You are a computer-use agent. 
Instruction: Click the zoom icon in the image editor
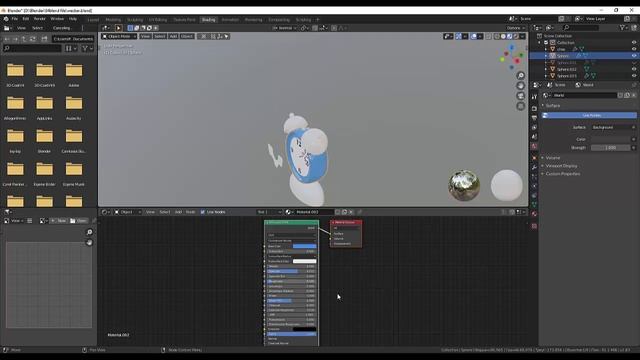pos(89,232)
